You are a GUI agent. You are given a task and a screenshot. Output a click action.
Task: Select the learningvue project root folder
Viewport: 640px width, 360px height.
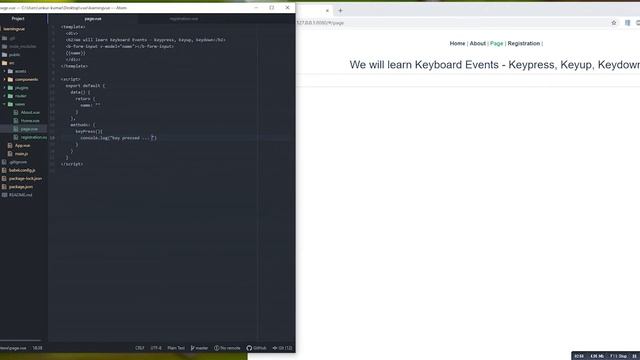[x=14, y=29]
